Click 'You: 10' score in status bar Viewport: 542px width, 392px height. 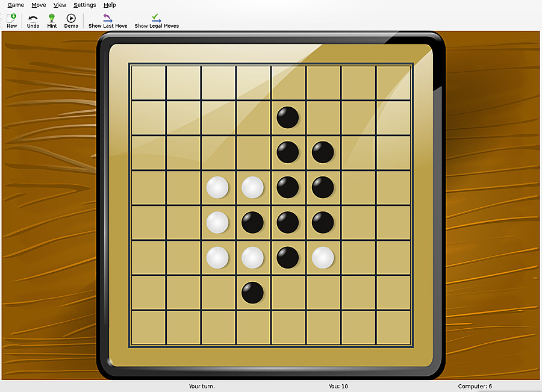click(338, 386)
